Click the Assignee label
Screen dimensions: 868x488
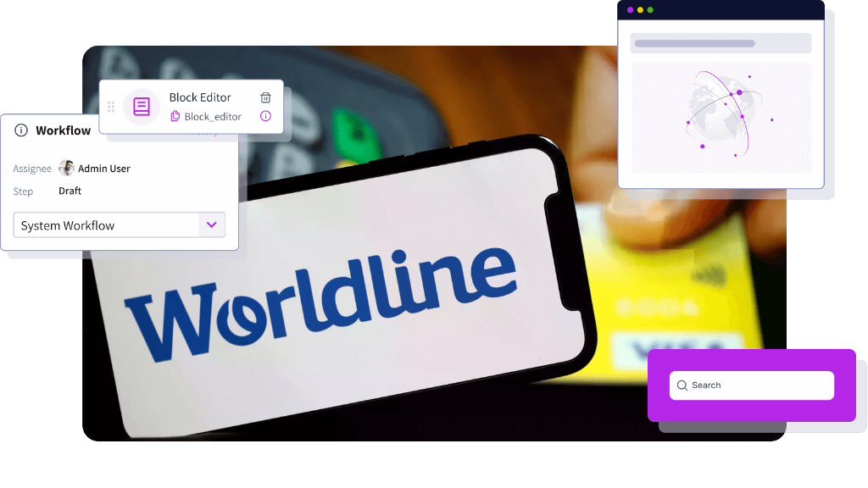pos(32,169)
